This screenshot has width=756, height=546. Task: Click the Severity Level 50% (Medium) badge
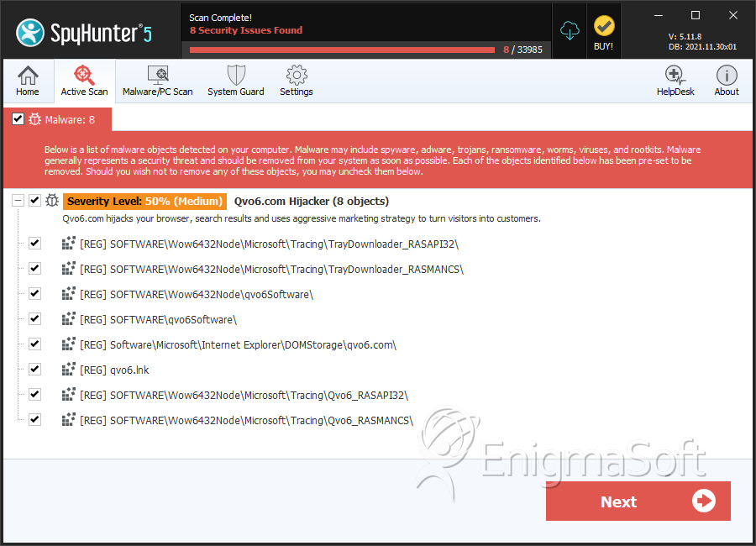point(144,202)
